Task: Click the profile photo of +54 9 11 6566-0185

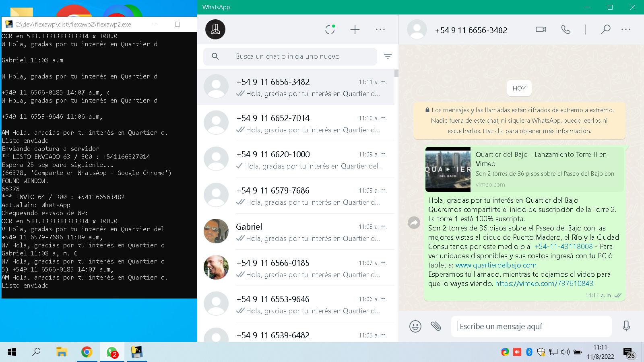Action: click(x=216, y=267)
